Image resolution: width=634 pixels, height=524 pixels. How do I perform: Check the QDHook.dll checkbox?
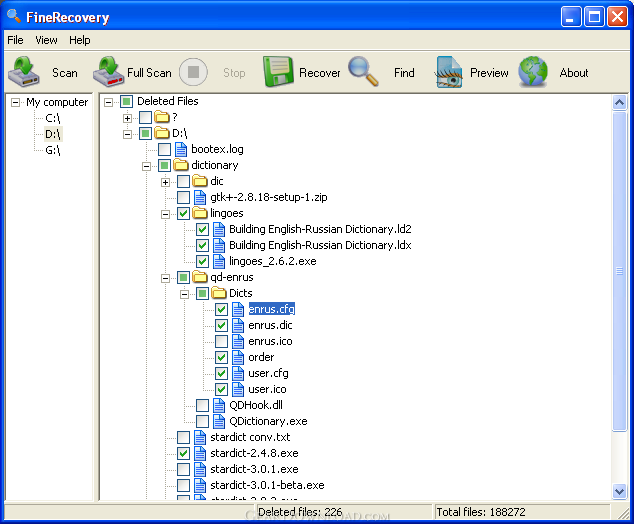(x=202, y=405)
